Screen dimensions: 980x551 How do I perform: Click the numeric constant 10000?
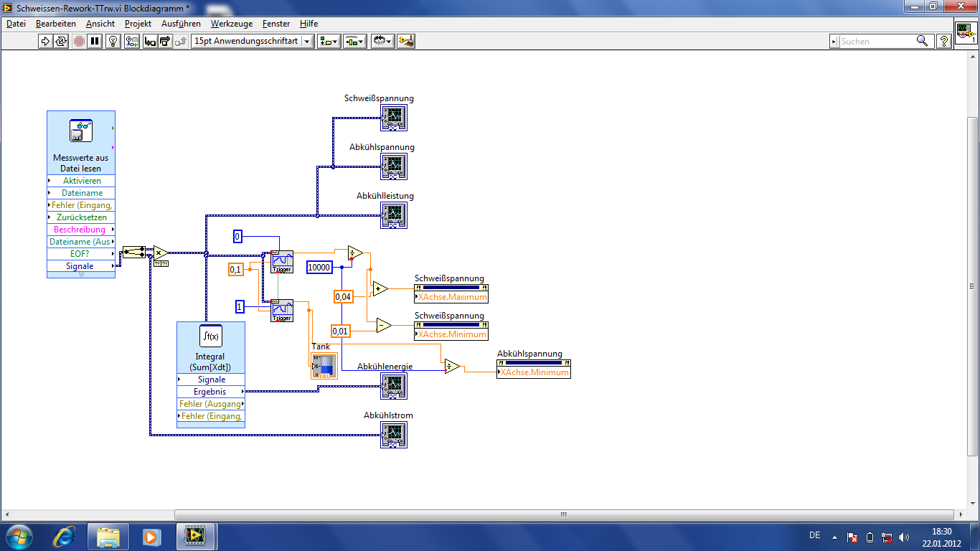(x=319, y=268)
